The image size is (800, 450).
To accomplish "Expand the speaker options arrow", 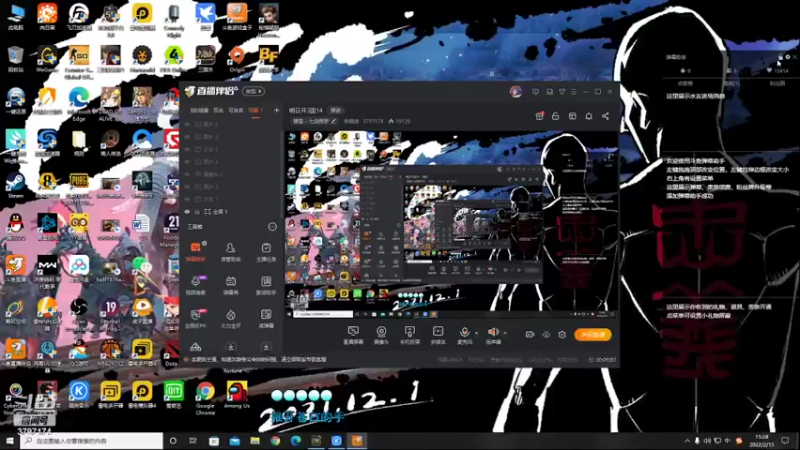I will [505, 333].
